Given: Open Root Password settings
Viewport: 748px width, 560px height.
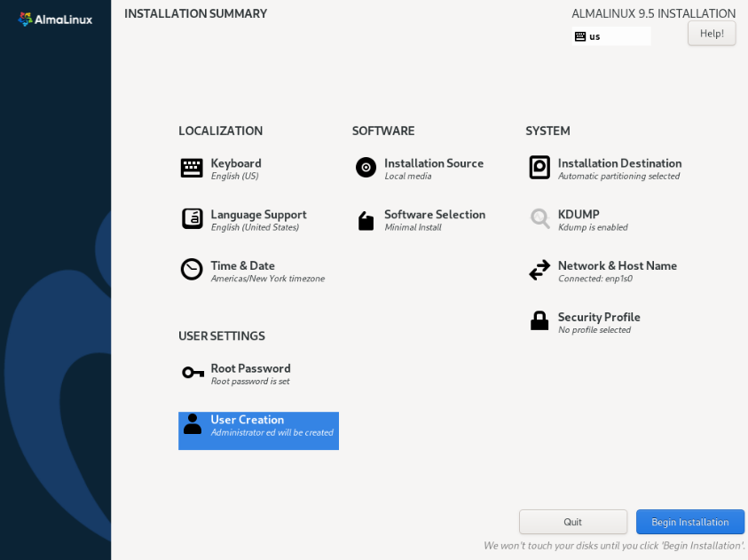Looking at the screenshot, I should click(x=250, y=368).
